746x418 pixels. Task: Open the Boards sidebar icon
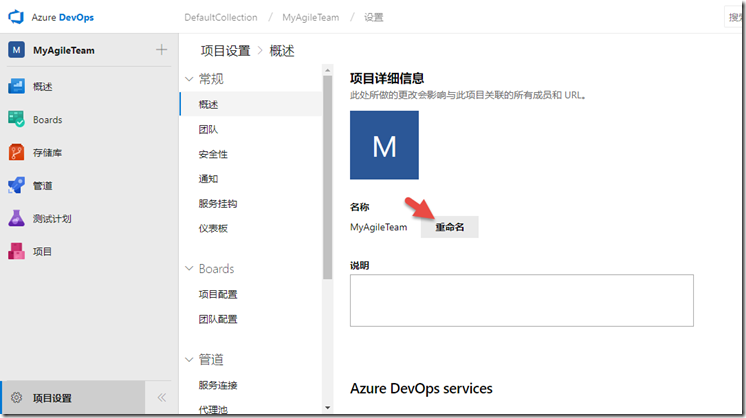click(16, 119)
